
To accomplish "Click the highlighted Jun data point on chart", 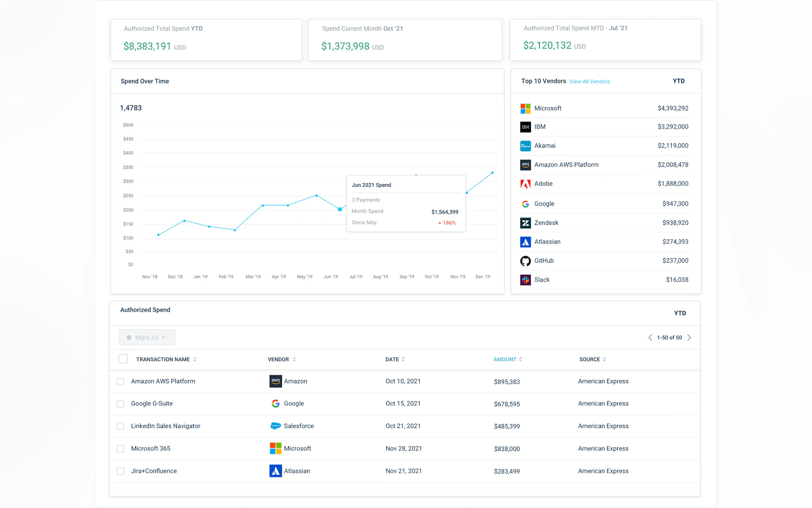I will [x=340, y=209].
